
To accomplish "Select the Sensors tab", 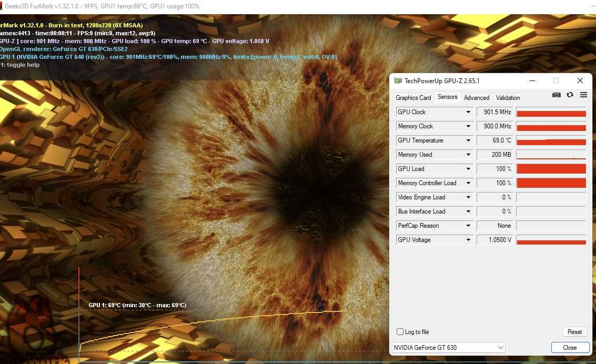I will point(447,97).
